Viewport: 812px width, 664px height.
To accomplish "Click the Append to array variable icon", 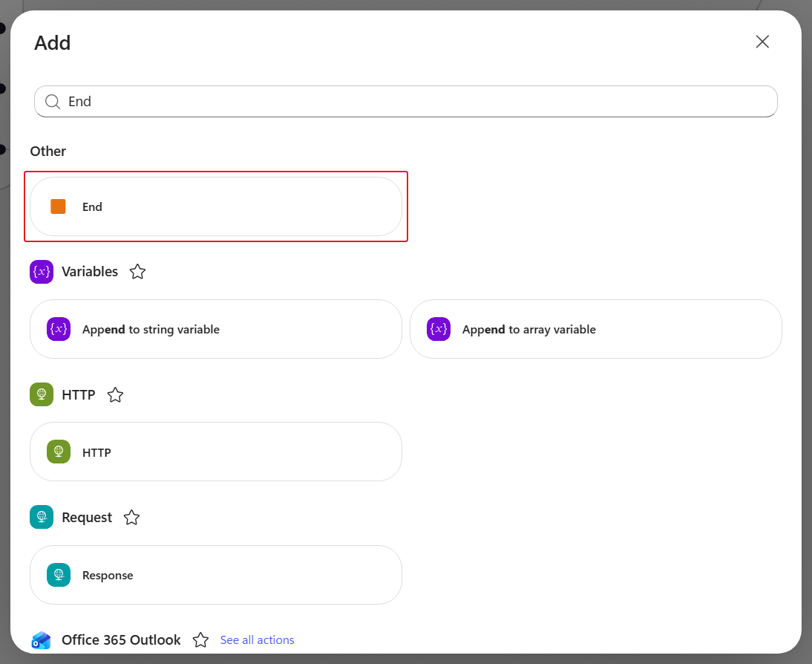I will [439, 329].
